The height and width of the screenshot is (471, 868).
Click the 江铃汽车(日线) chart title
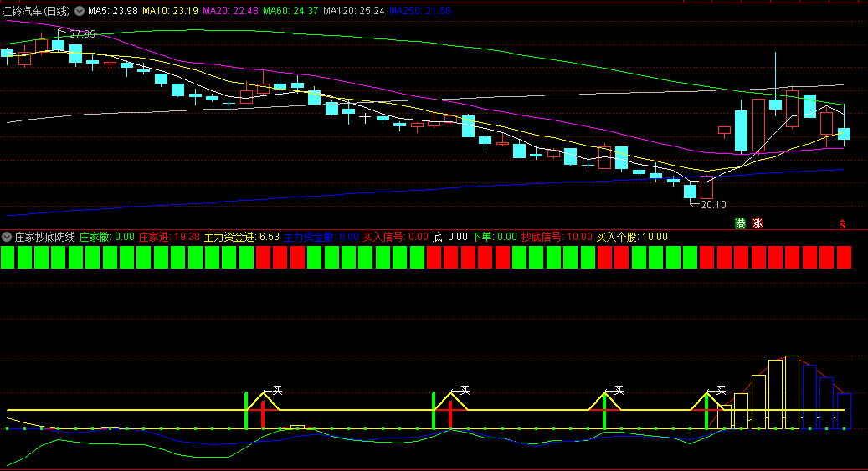37,11
